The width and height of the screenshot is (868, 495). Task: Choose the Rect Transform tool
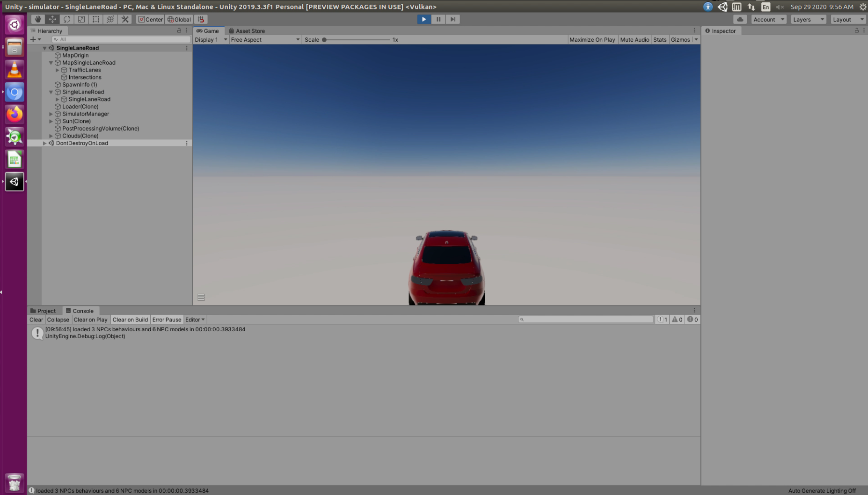(x=95, y=19)
